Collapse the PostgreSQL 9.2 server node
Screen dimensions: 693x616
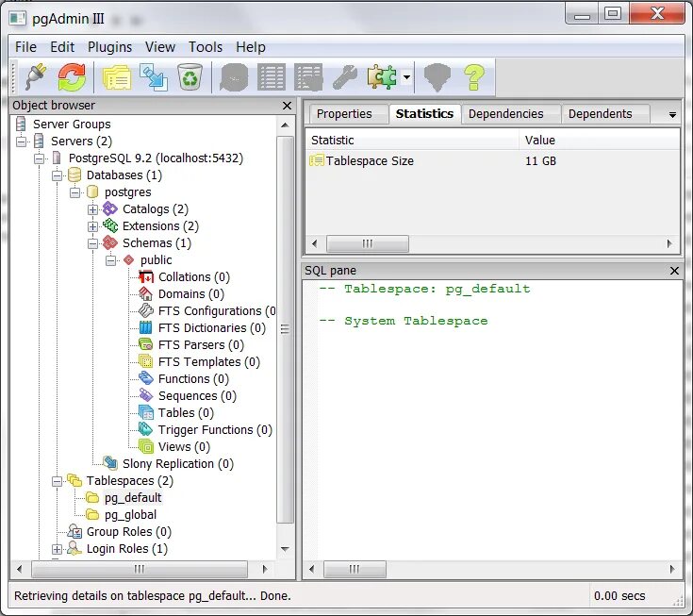pyautogui.click(x=39, y=158)
